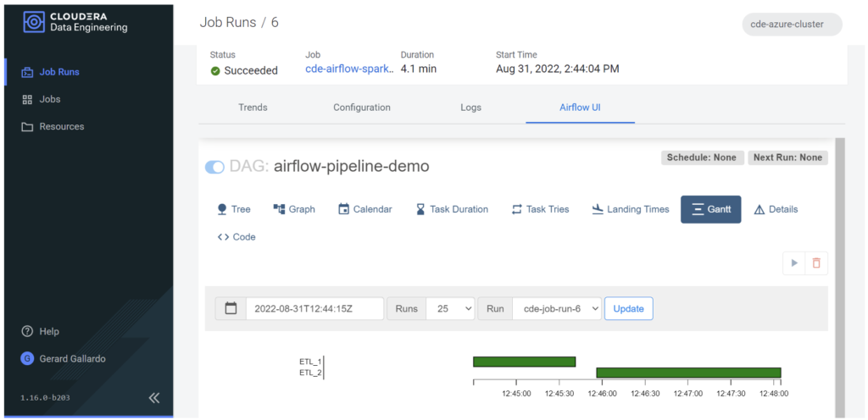This screenshot has height=420, width=868.
Task: Delete the DAG with trash icon
Action: pyautogui.click(x=816, y=263)
